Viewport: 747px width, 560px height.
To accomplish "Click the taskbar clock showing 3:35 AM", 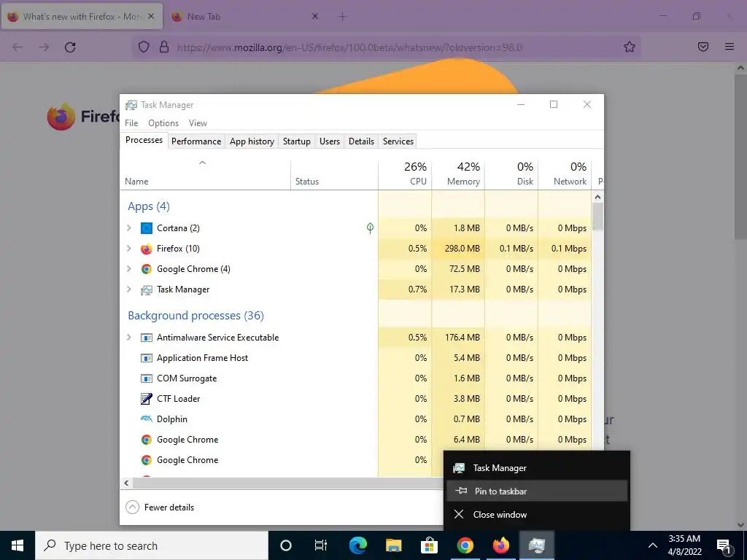I will (684, 545).
